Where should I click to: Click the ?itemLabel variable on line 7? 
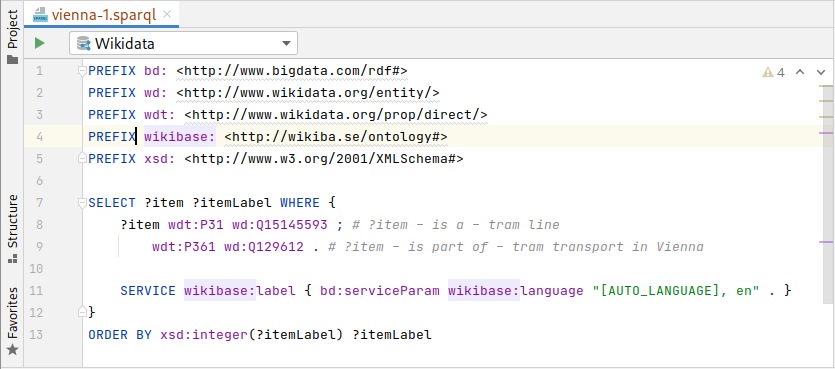click(x=232, y=203)
